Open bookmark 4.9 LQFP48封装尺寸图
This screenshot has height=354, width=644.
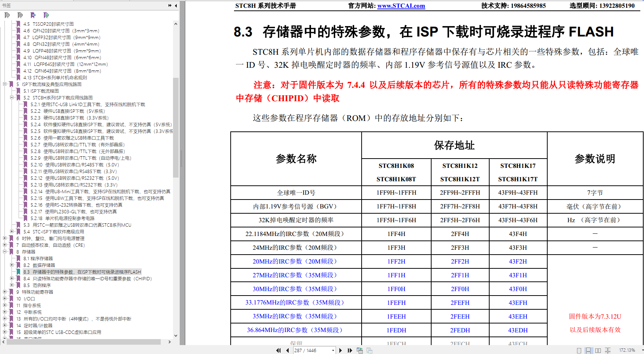point(62,51)
